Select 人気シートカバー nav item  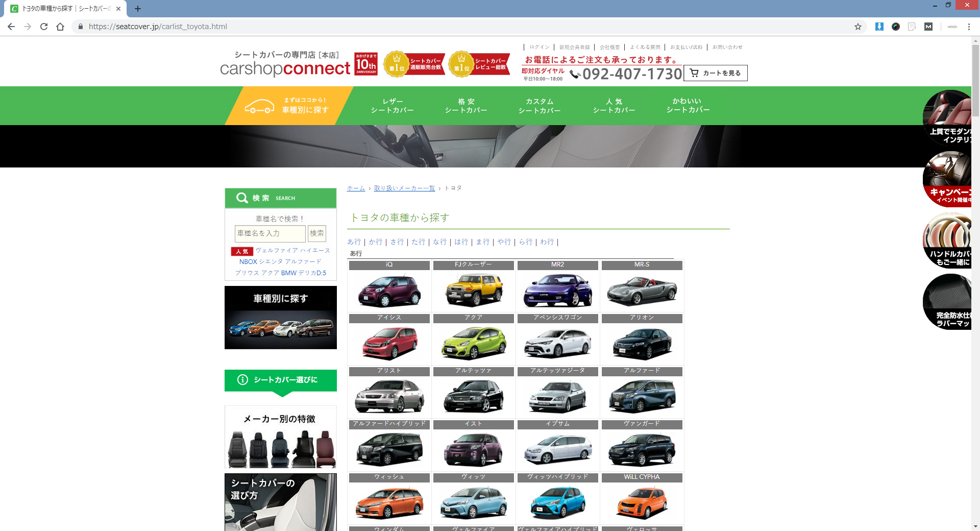(614, 106)
